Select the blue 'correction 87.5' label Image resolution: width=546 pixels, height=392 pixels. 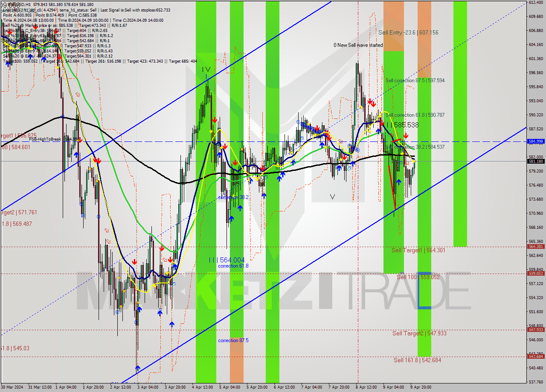tap(233, 340)
